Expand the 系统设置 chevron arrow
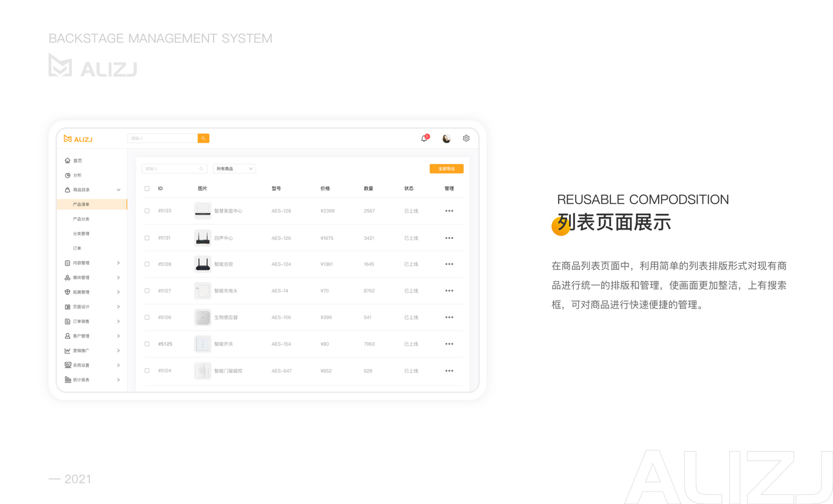833x504 pixels. click(118, 365)
